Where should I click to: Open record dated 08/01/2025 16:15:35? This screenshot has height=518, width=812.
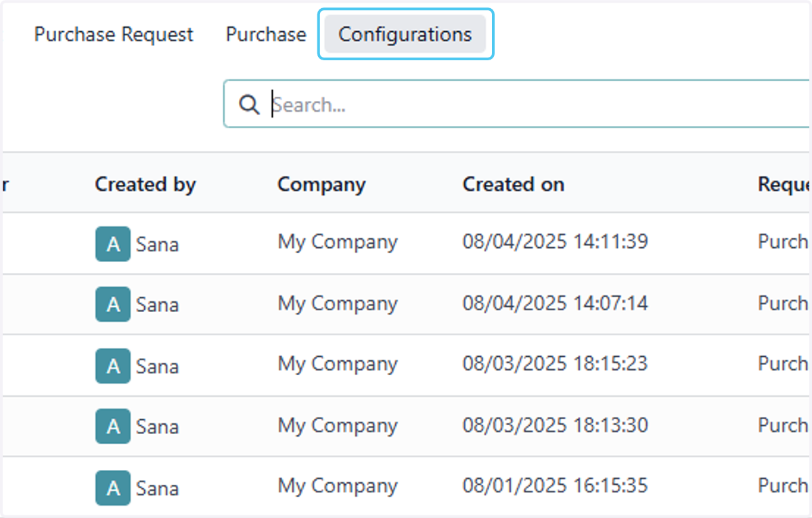click(x=556, y=485)
